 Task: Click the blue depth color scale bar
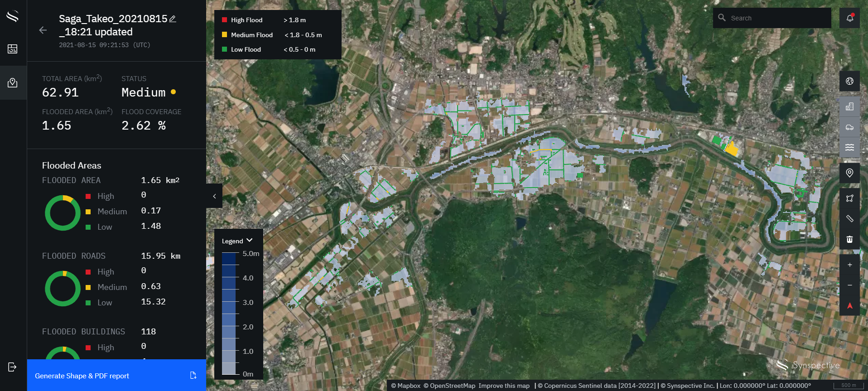pos(229,314)
